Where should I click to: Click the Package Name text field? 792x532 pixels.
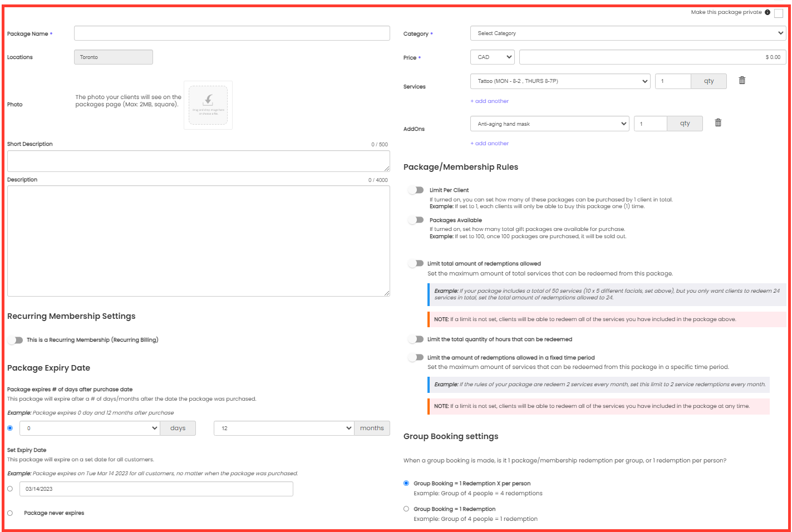[x=232, y=33]
